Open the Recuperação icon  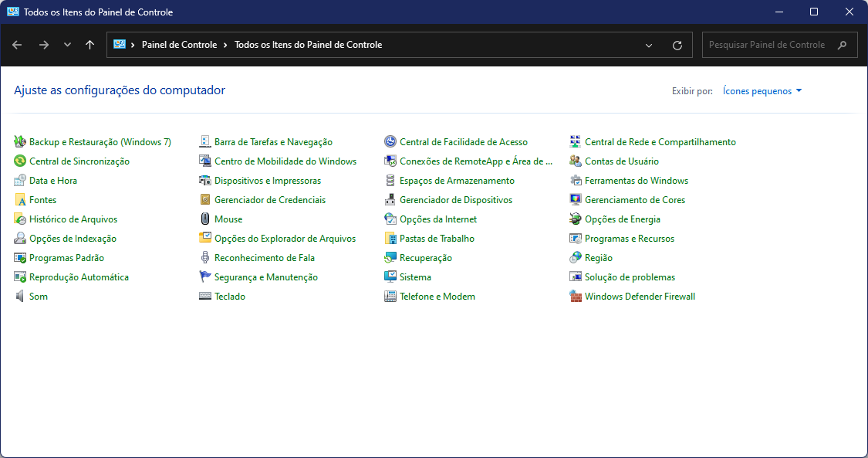coord(390,258)
